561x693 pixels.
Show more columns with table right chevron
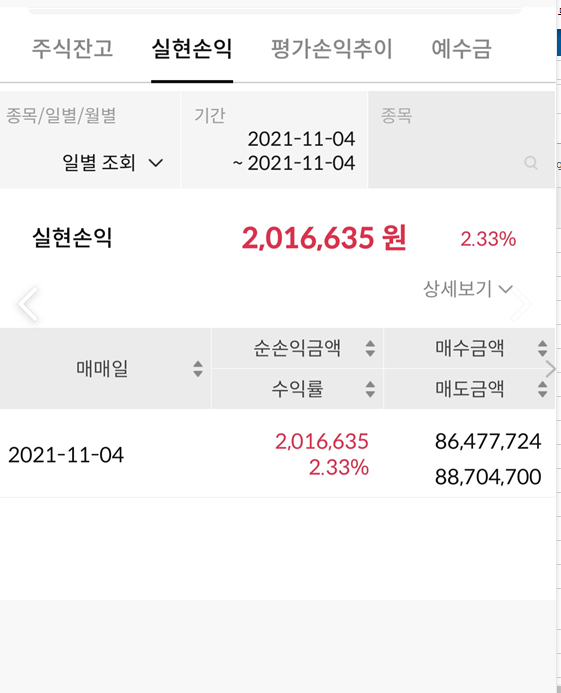tap(550, 369)
